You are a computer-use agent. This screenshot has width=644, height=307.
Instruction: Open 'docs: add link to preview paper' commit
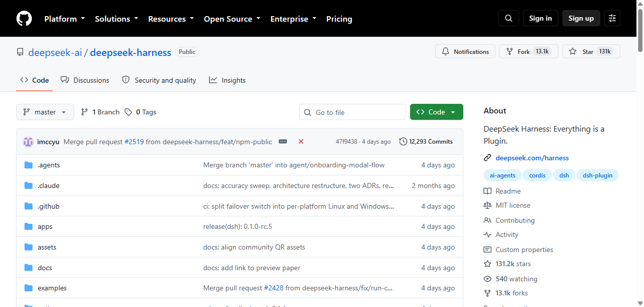coord(252,268)
